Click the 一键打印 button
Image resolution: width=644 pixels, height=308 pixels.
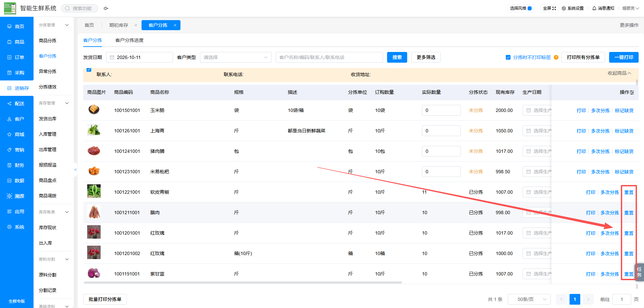[624, 57]
